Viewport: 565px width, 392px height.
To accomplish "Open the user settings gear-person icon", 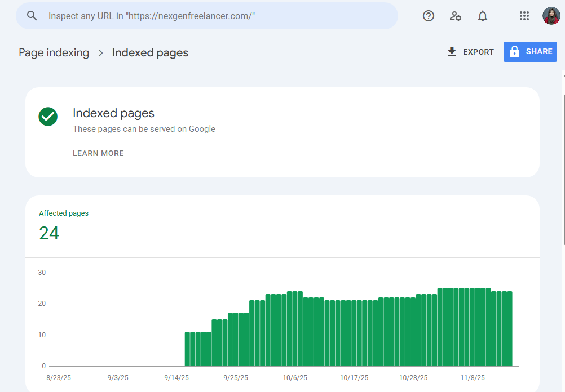I will (456, 16).
